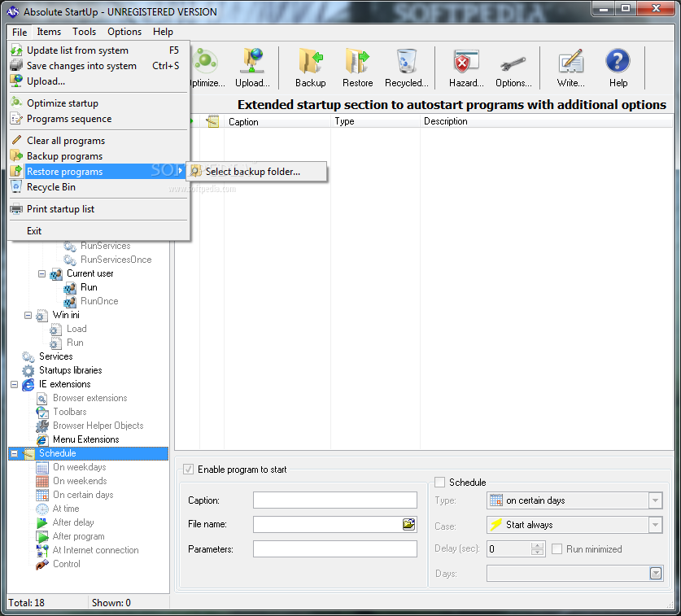681x616 pixels.
Task: Sort list by Type column header
Action: point(375,121)
